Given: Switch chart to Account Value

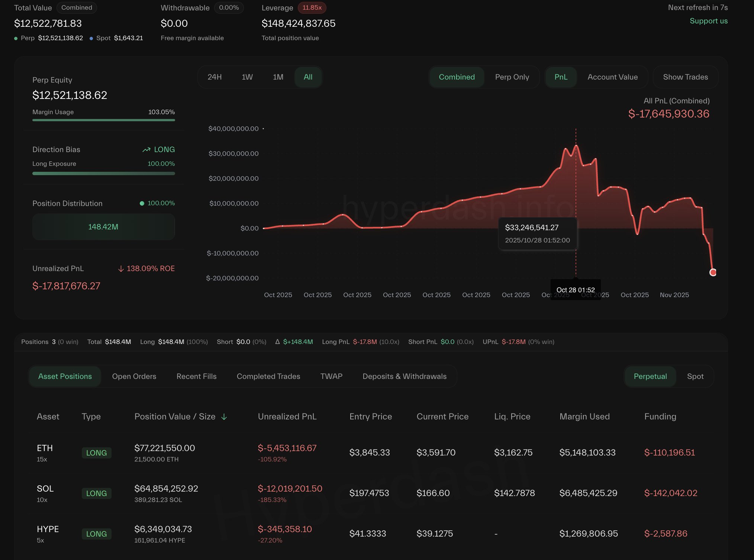Looking at the screenshot, I should tap(612, 77).
